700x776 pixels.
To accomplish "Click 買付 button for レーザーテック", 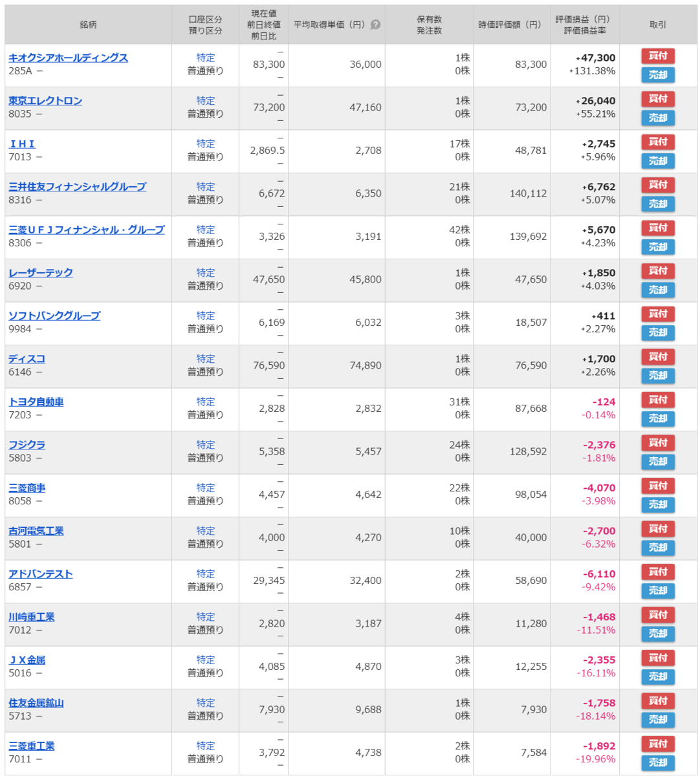I will 658,271.
